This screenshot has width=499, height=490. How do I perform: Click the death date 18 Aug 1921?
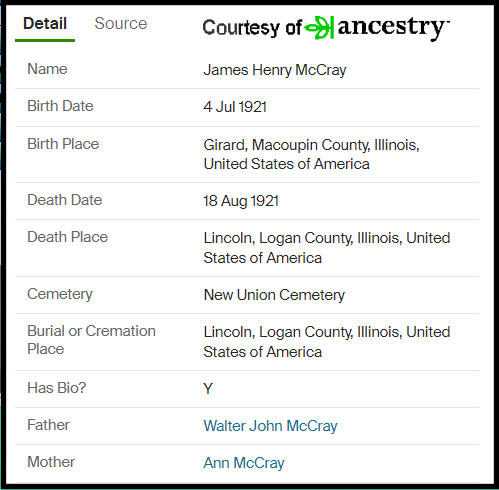coord(241,201)
